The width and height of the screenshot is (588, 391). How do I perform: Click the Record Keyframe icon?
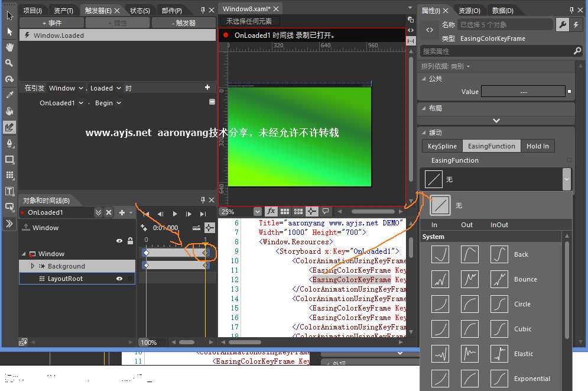click(x=144, y=228)
